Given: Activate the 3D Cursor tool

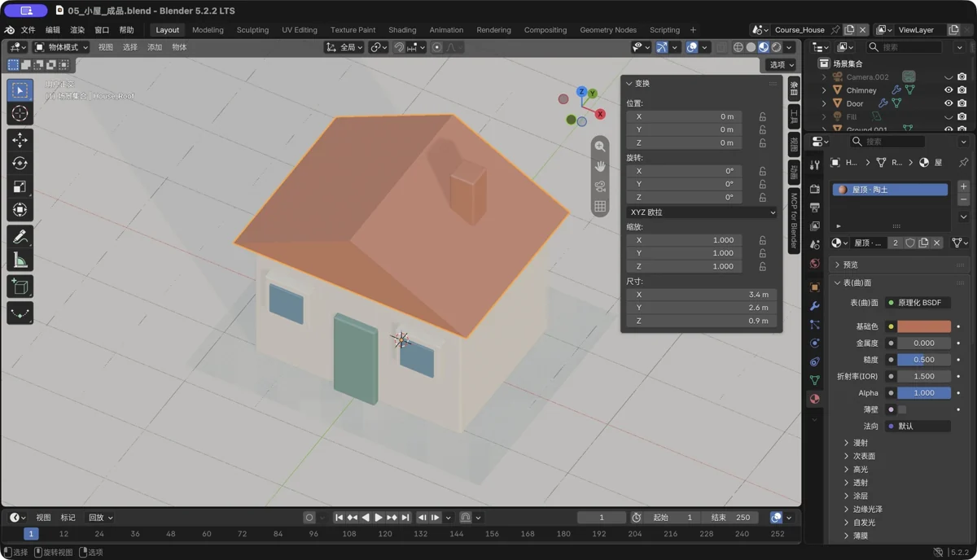Looking at the screenshot, I should (20, 114).
